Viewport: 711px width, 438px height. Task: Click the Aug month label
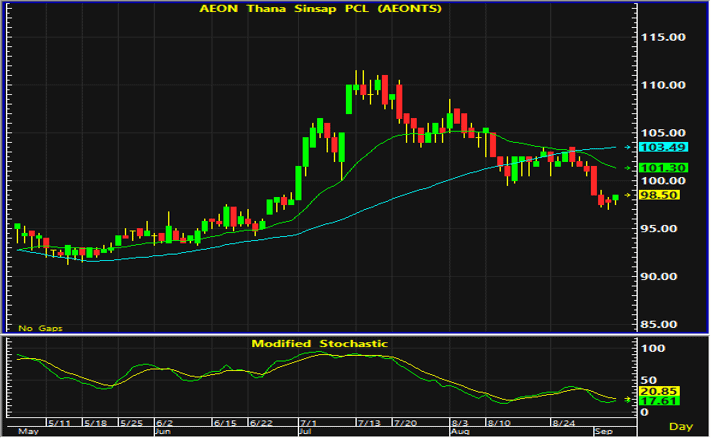(459, 431)
